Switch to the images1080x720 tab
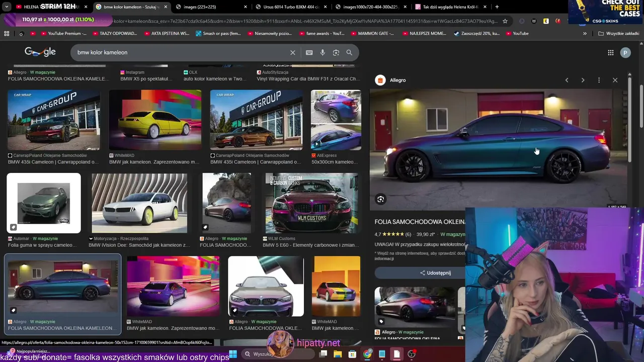644x362 pixels. point(370,7)
